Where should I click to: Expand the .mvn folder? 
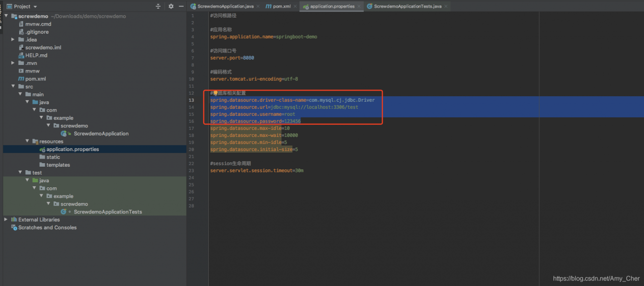[x=13, y=63]
